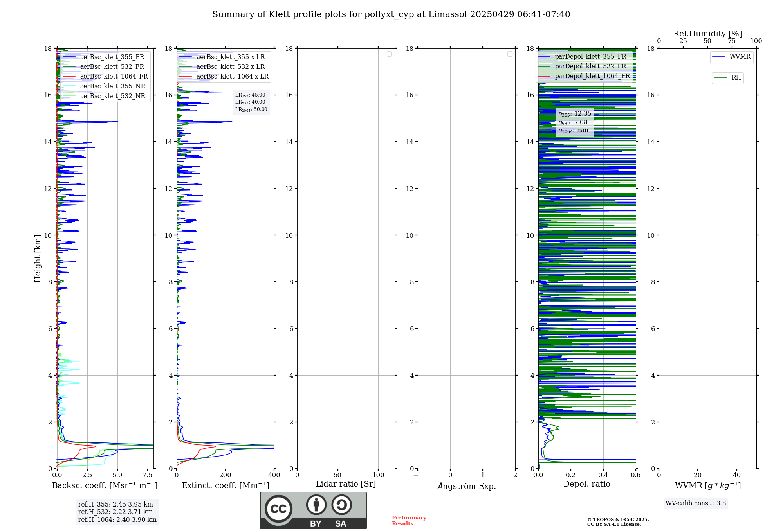Click the SA share-alike arrow icon
This screenshot has height=532, width=783.
point(341,505)
